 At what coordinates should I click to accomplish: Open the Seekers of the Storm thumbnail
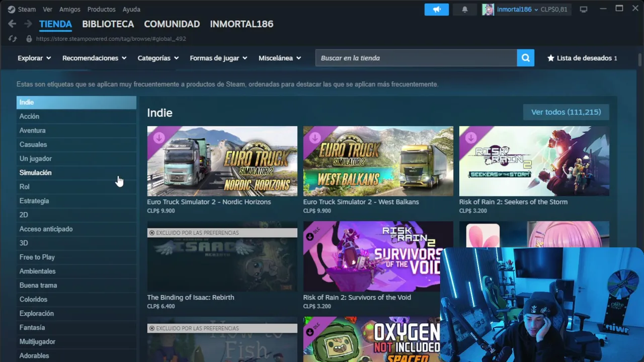(x=534, y=161)
